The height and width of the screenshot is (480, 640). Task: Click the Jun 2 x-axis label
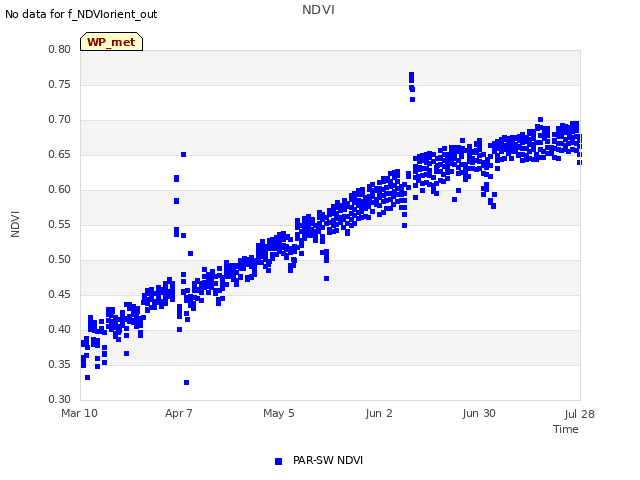click(x=379, y=413)
